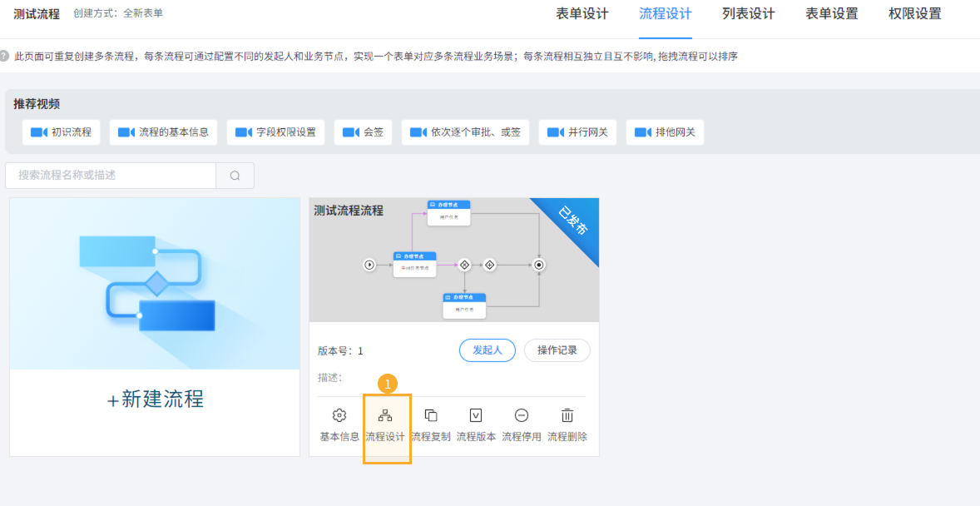
Task: Click the 版本号: 1 text
Action: point(340,351)
